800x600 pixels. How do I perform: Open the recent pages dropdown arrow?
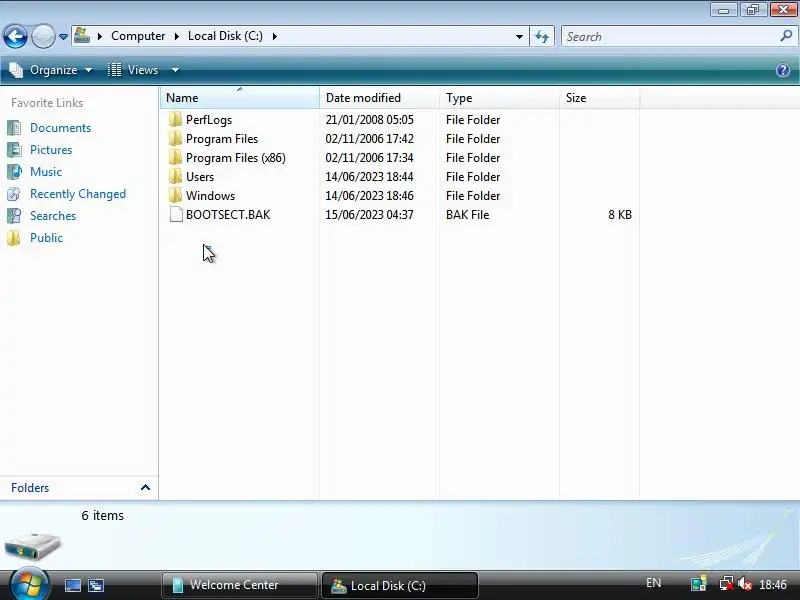click(63, 37)
